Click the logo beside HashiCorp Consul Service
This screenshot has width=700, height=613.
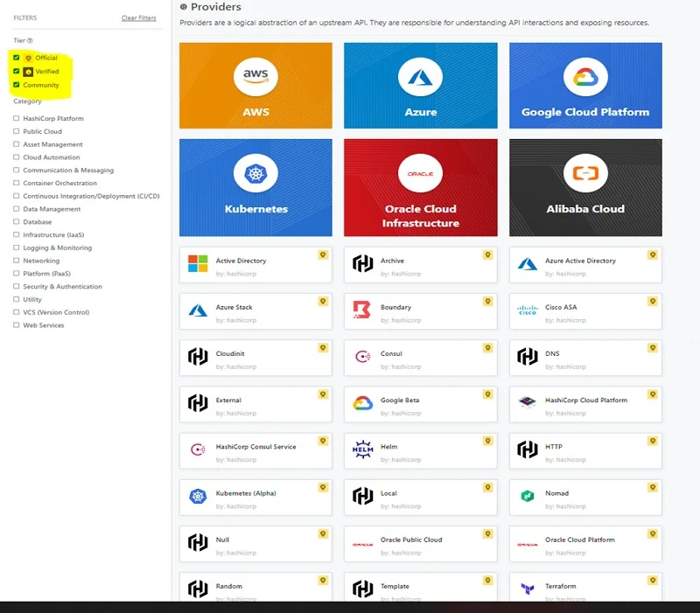click(x=198, y=449)
